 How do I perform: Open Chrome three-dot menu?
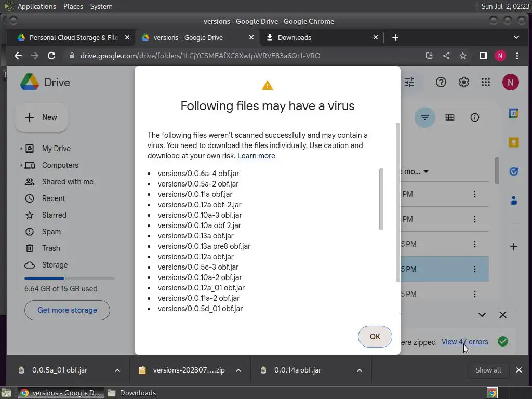pyautogui.click(x=517, y=56)
